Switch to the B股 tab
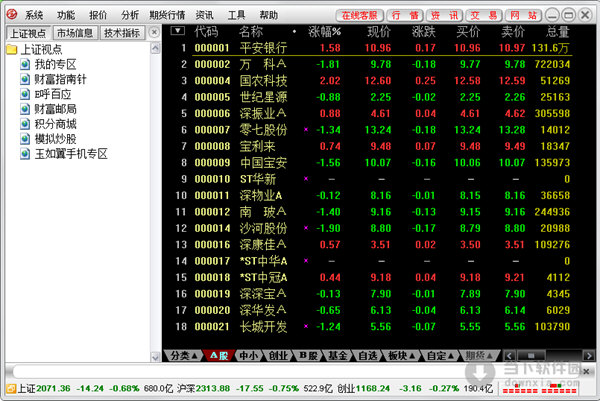The height and width of the screenshot is (401, 600). coord(308,356)
